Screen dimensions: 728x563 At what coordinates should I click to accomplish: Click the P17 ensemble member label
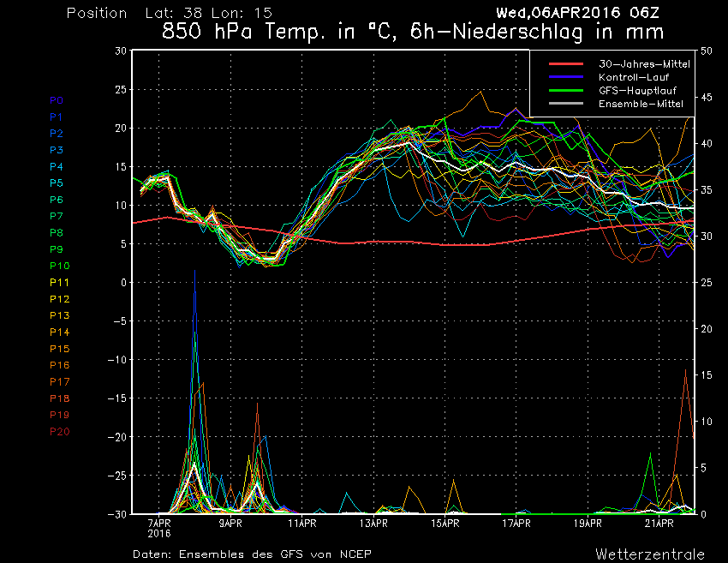click(60, 382)
